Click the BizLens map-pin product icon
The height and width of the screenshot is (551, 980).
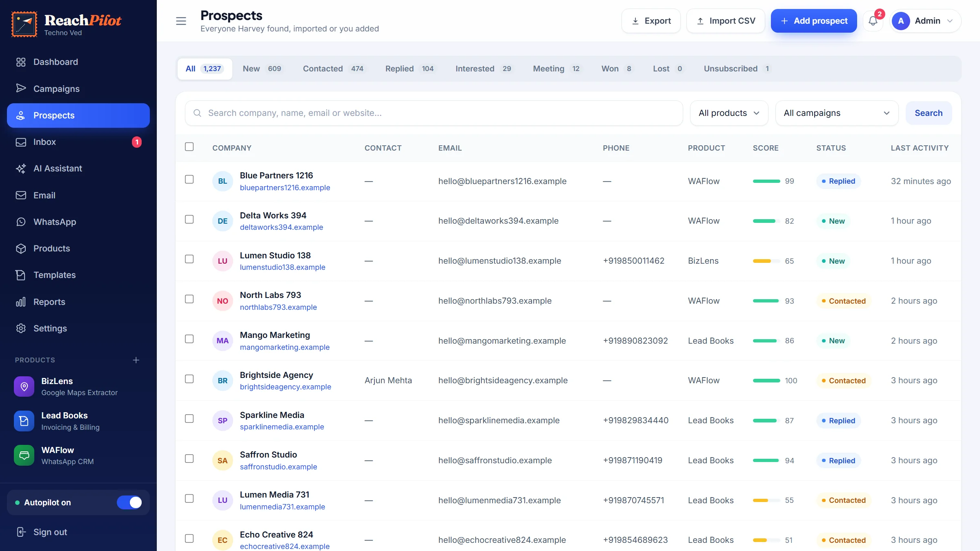24,387
